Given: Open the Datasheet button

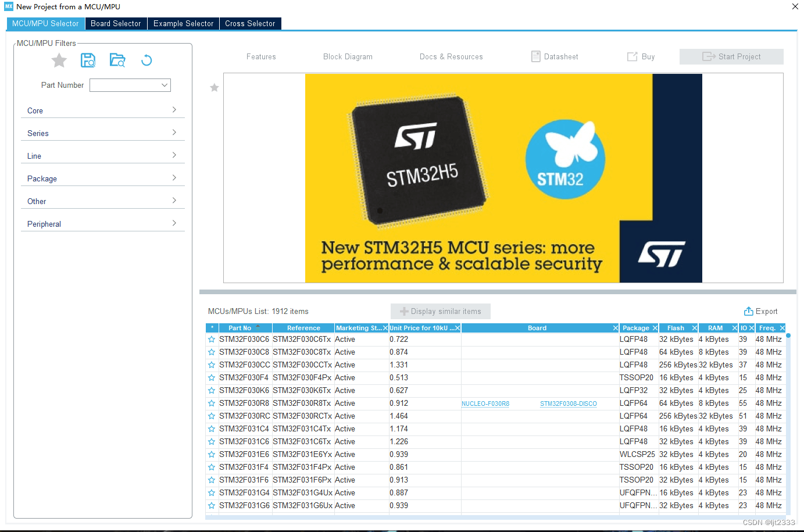Looking at the screenshot, I should pos(555,57).
